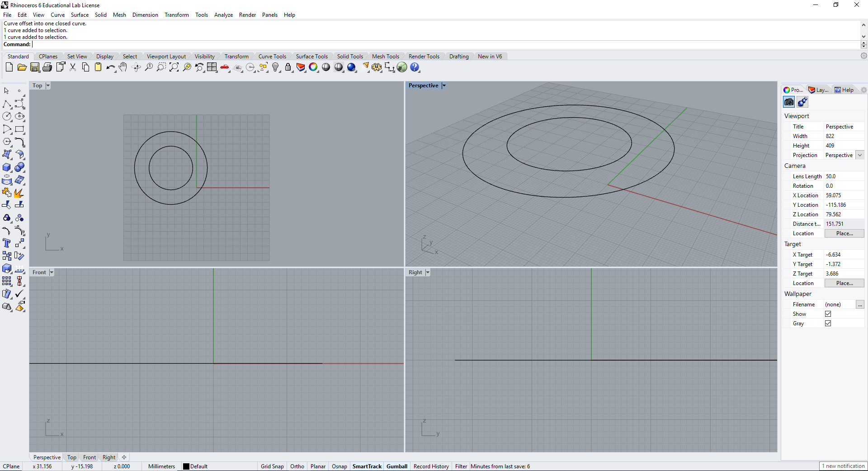Click the Explode icon in left sidebar
The image size is (868, 471).
pos(19,193)
